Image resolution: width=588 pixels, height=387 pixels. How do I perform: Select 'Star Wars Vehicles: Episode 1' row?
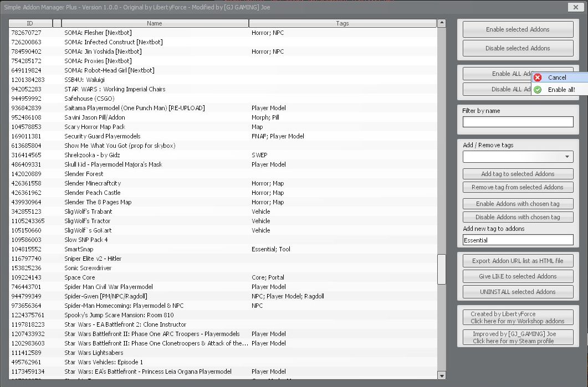point(223,362)
